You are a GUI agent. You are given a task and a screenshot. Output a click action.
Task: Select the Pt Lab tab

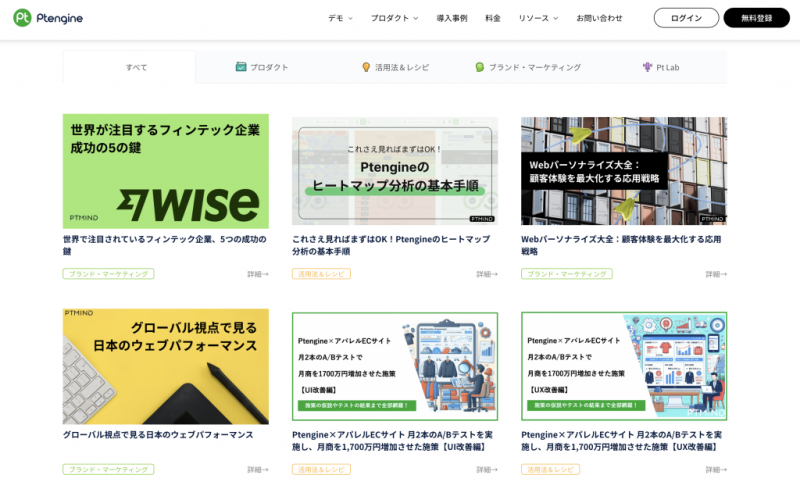click(661, 67)
